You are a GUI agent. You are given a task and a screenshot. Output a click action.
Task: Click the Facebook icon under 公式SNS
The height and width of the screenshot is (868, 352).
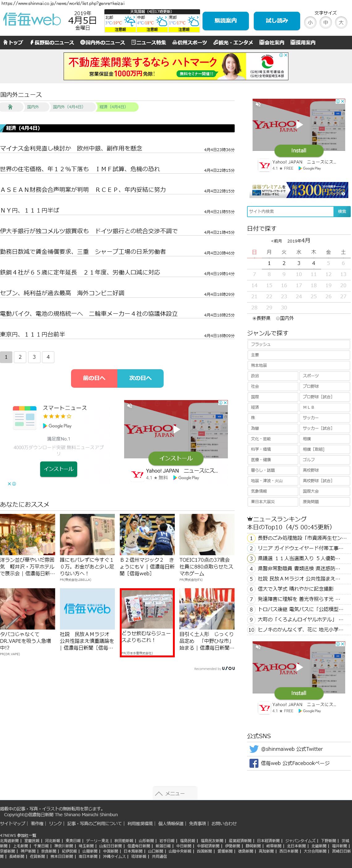[x=254, y=763]
